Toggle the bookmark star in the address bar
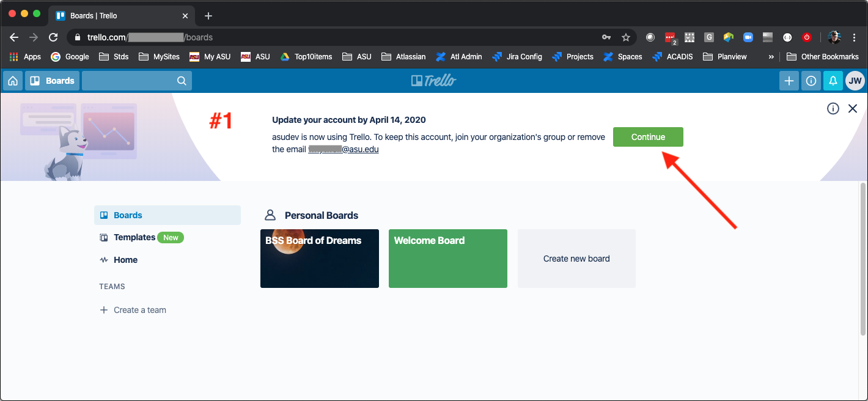Viewport: 868px width, 401px height. click(626, 37)
